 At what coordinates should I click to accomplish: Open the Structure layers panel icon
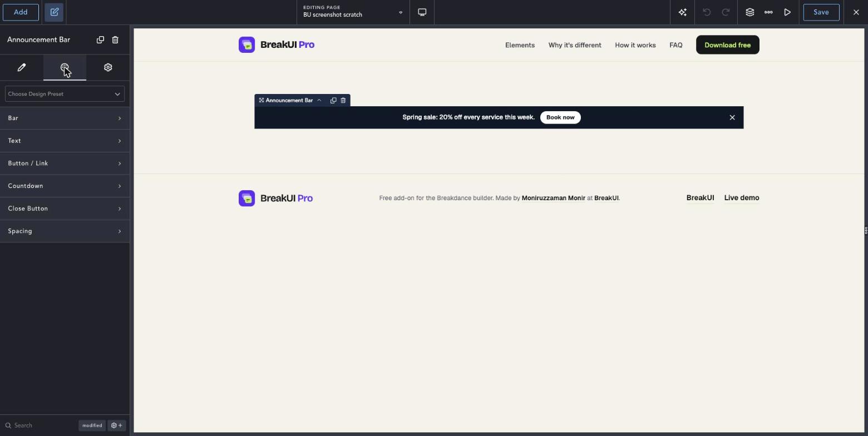[x=750, y=12]
